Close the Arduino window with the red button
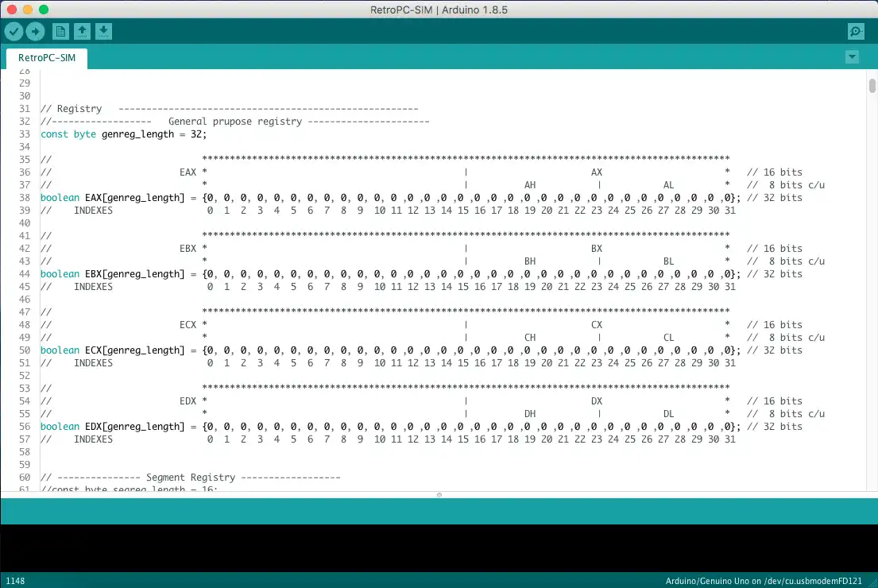This screenshot has height=588, width=878. coord(11,10)
